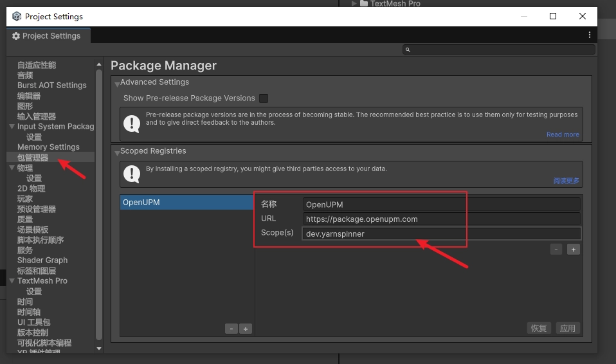Select 音频 settings category
The height and width of the screenshot is (364, 616).
tap(25, 75)
